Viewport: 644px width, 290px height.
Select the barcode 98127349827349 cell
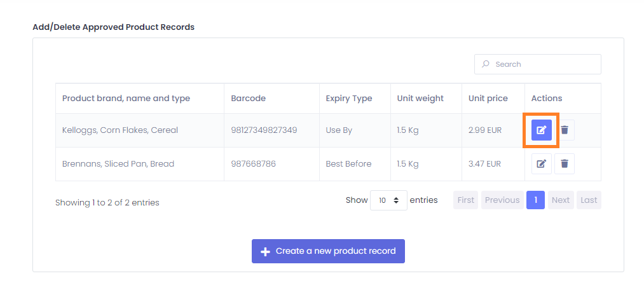(272, 130)
